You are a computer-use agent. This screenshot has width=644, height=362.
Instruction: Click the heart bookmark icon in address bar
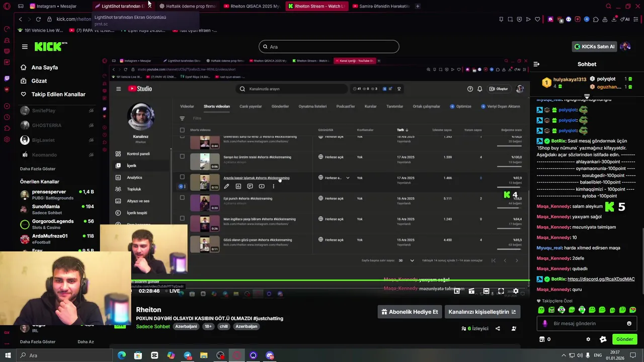[x=537, y=19]
